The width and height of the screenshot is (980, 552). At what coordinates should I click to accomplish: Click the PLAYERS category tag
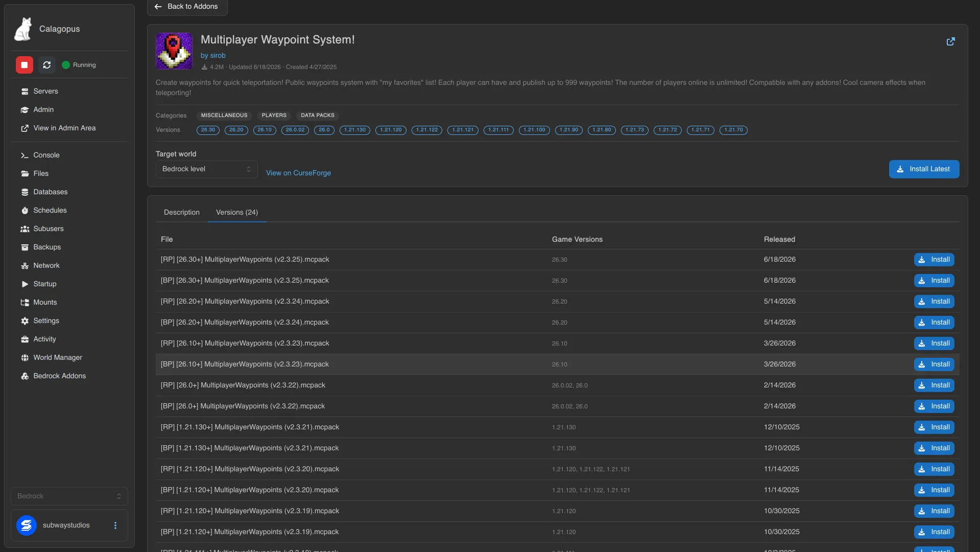point(274,116)
